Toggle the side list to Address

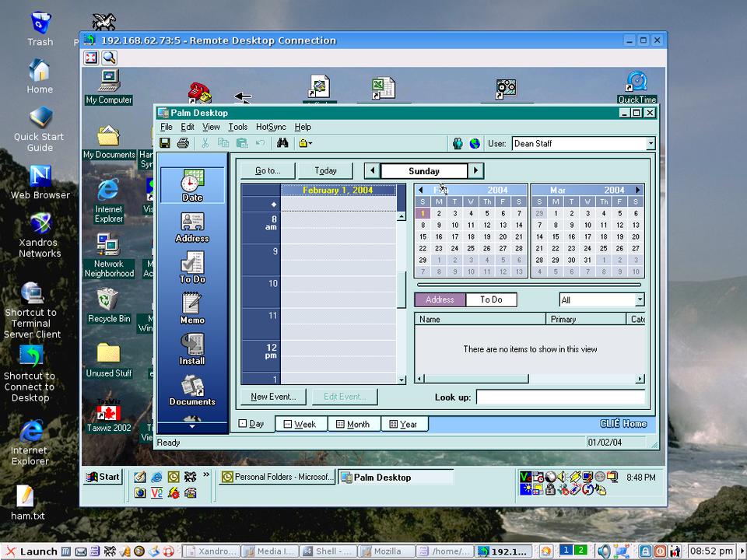[x=440, y=299]
